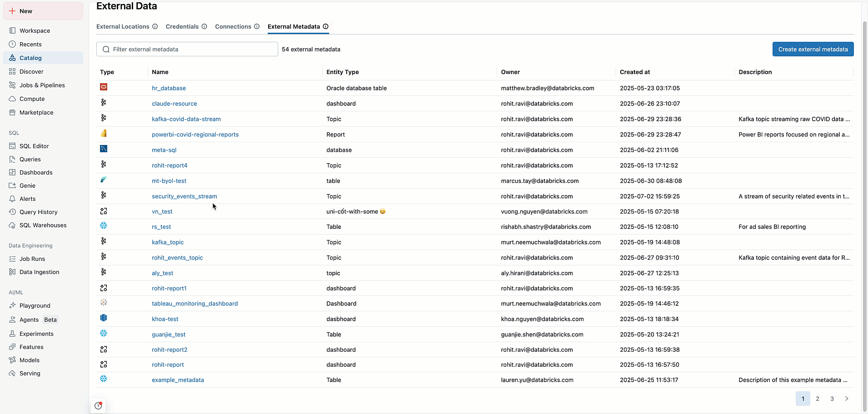The width and height of the screenshot is (868, 414).
Task: Click the Experiments flask icon
Action: [x=12, y=334]
